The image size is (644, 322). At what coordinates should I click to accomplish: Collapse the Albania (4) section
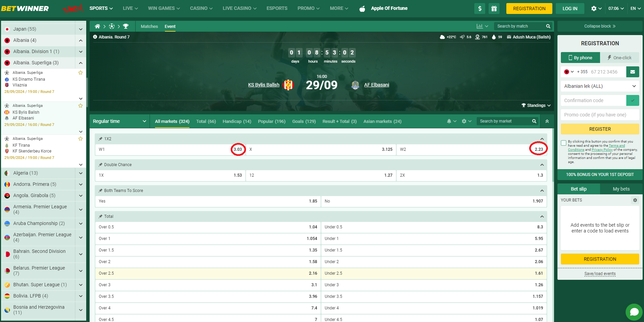coord(81,41)
